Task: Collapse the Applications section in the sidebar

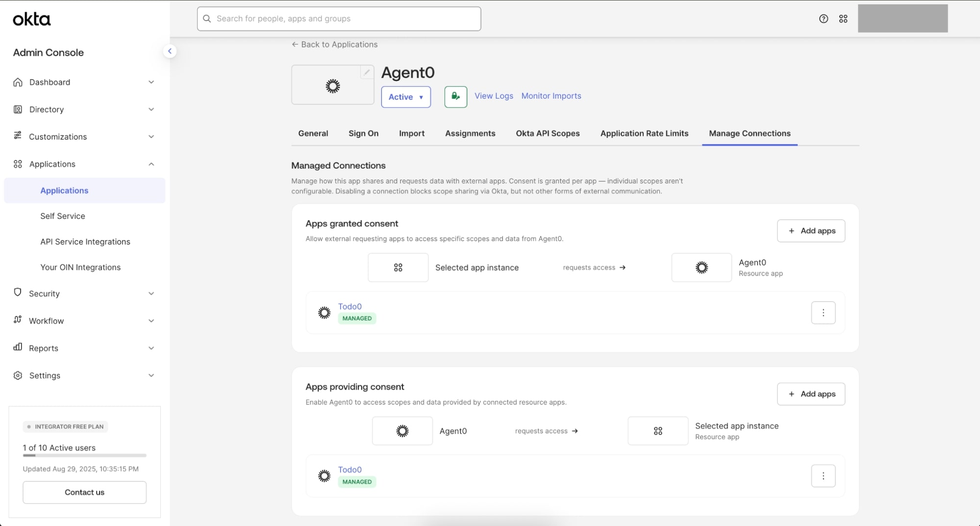Action: point(151,164)
